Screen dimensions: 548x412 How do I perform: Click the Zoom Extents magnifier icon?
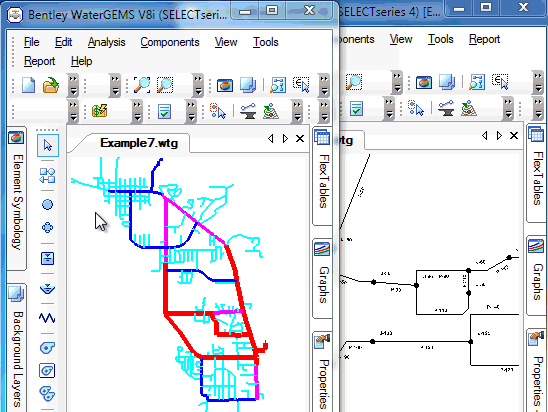(x=142, y=85)
